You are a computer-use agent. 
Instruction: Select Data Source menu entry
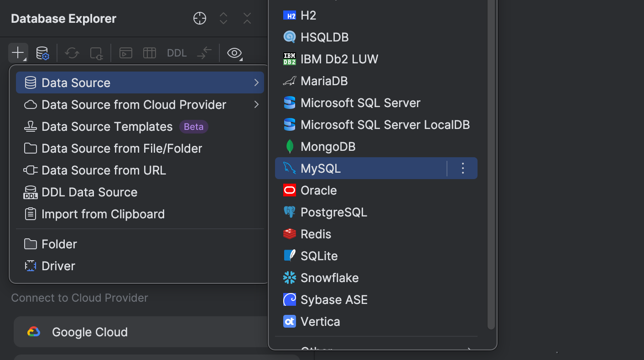click(140, 82)
